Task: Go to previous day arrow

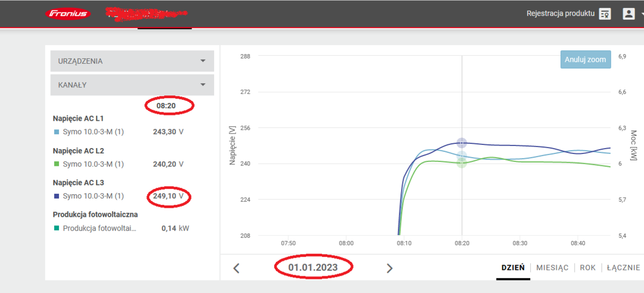Action: pyautogui.click(x=236, y=268)
